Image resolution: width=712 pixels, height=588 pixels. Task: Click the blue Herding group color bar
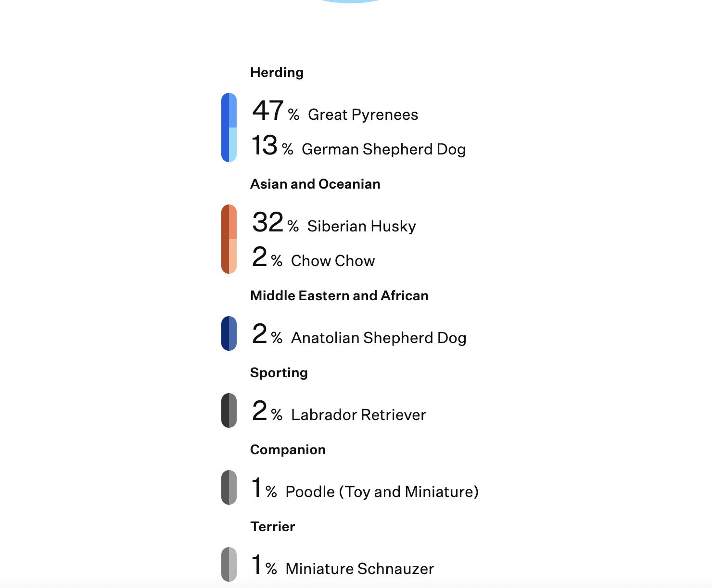pos(229,128)
